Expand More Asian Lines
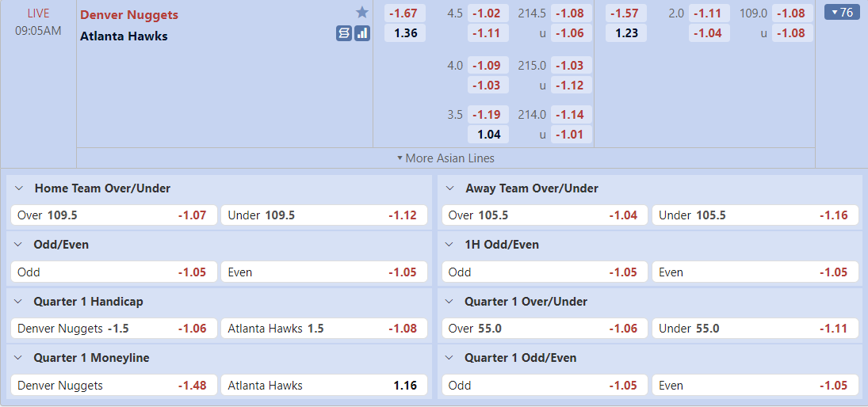The height and width of the screenshot is (407, 868). 445,158
